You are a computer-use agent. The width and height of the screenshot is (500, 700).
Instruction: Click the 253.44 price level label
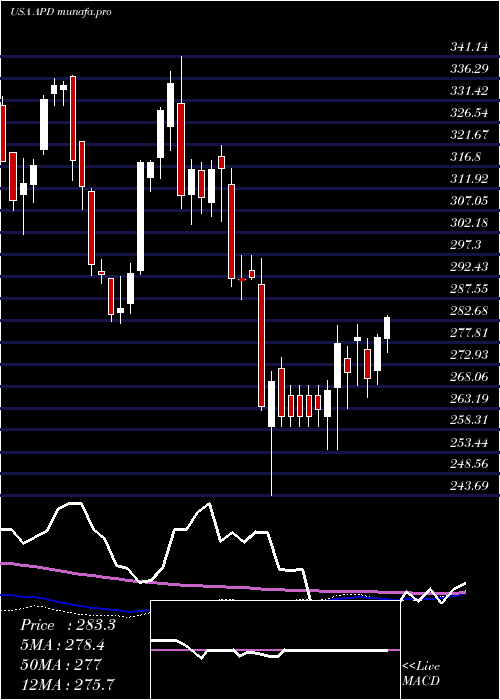click(x=469, y=442)
